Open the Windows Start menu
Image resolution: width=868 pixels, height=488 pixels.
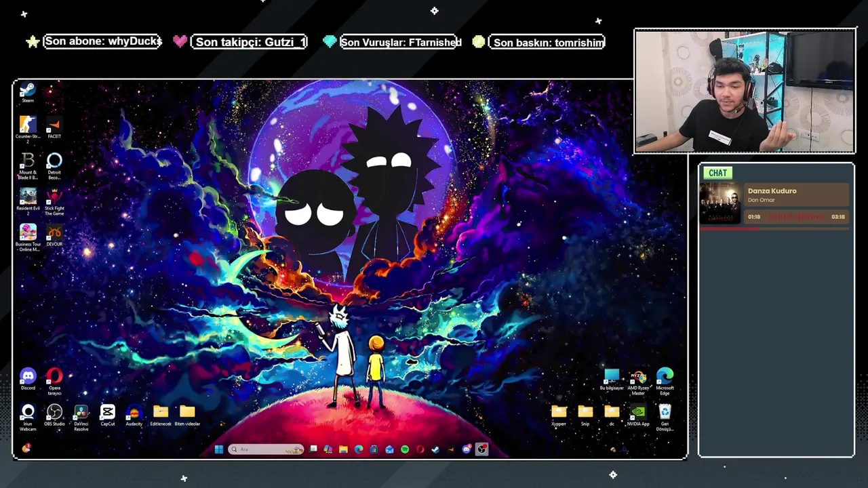pyautogui.click(x=219, y=449)
